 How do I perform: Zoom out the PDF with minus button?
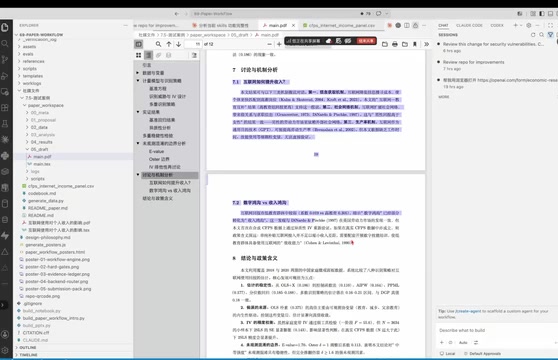pos(269,44)
